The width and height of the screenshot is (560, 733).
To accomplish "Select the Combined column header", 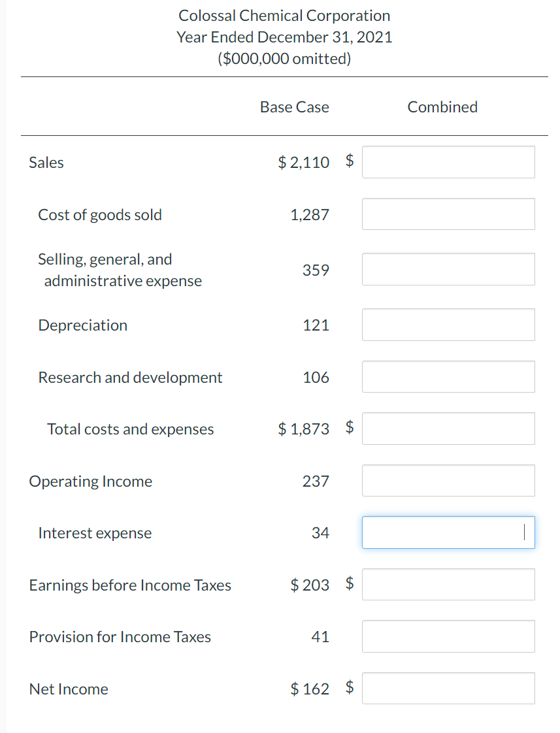I will [x=442, y=107].
